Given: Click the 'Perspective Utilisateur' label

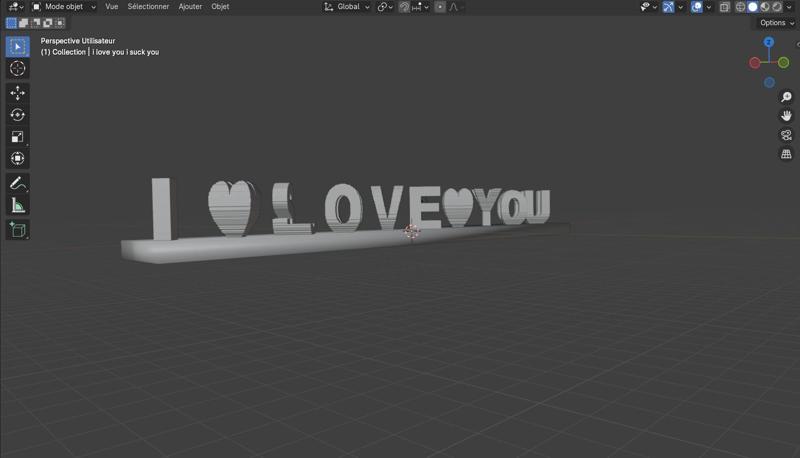Looking at the screenshot, I should tap(78, 41).
